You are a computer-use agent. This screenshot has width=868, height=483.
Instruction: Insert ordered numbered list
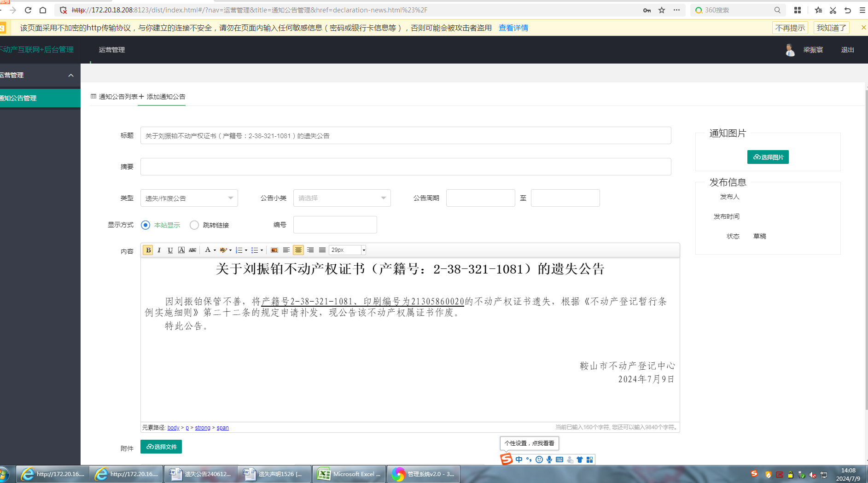tap(239, 250)
